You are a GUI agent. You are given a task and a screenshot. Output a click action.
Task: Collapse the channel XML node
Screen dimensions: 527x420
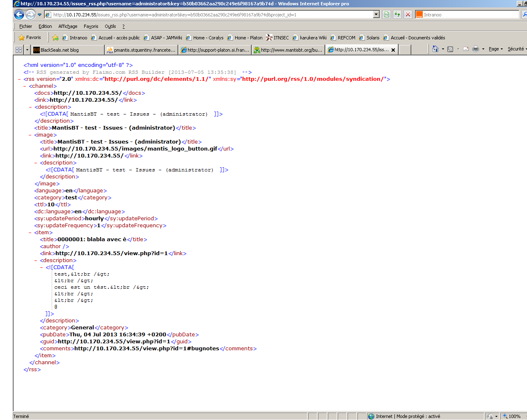25,86
